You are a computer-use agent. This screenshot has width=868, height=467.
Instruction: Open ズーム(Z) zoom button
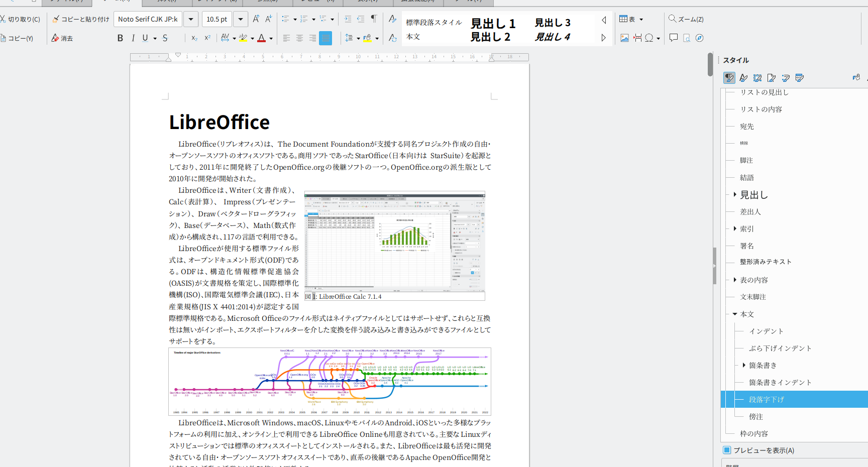[686, 19]
